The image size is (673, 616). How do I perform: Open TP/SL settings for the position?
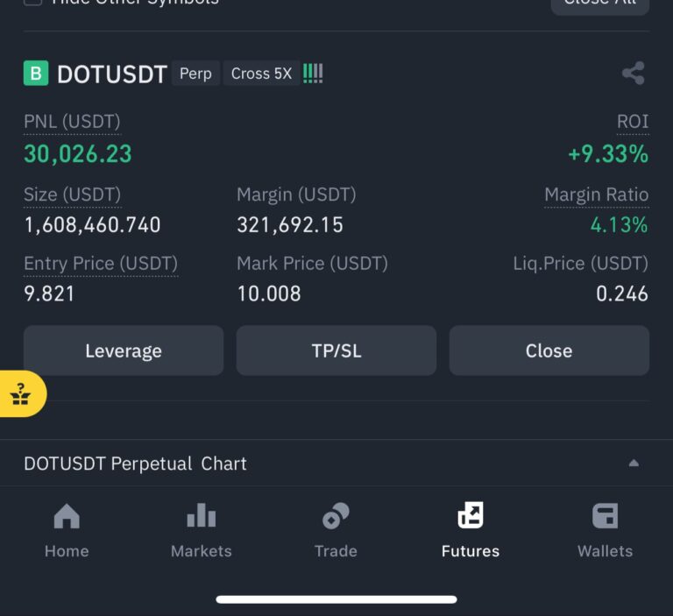[336, 350]
